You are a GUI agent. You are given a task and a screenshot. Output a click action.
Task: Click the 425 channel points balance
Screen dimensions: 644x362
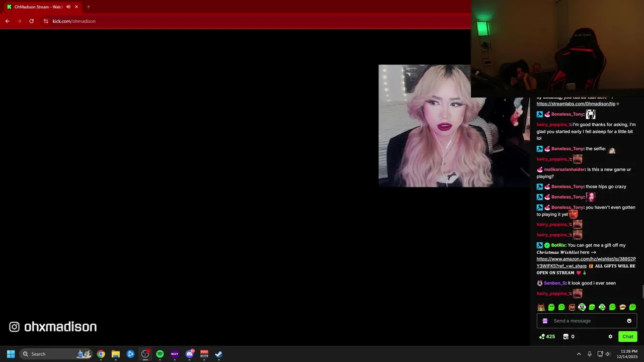click(x=547, y=337)
